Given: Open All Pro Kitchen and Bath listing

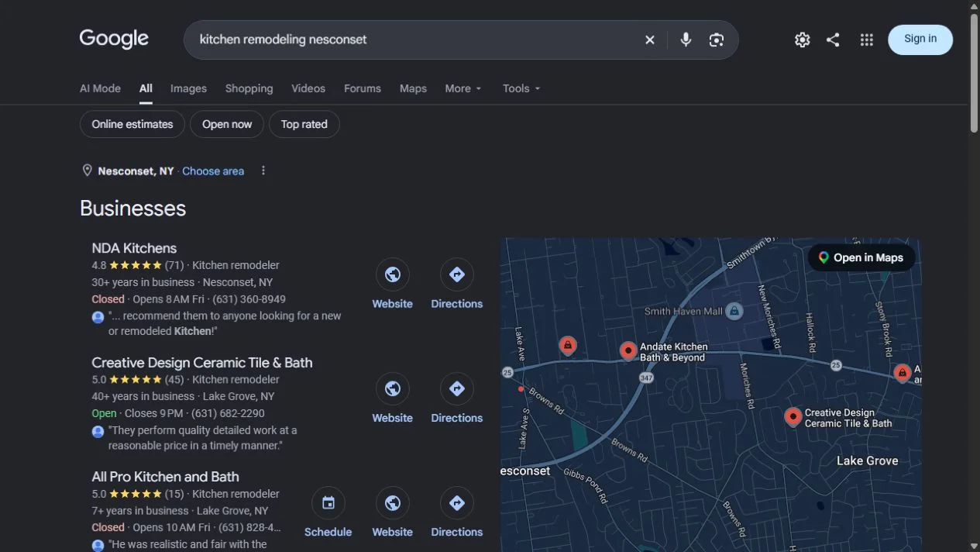Looking at the screenshot, I should click(x=165, y=477).
